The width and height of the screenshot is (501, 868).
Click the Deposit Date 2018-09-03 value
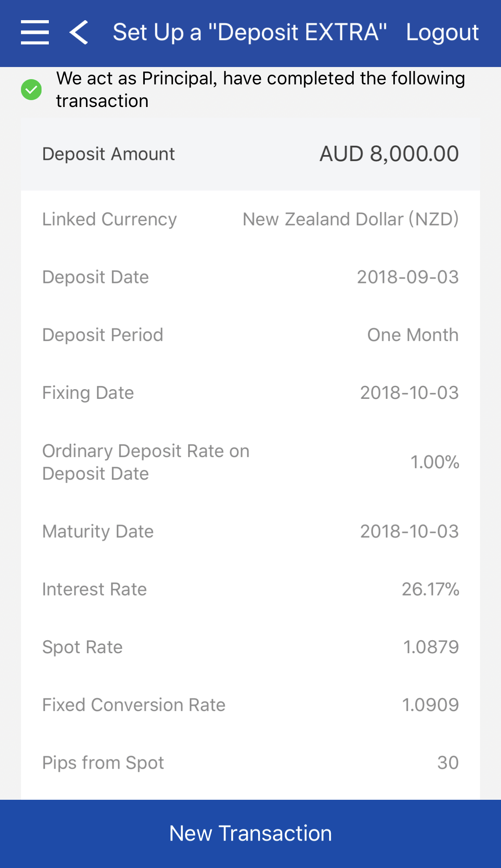click(407, 277)
